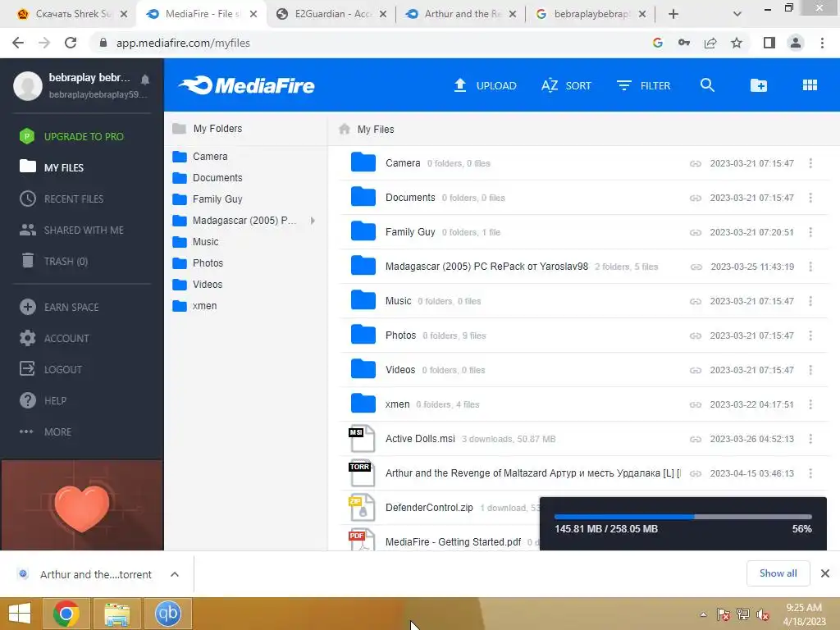Bookmark this page with the star icon
840x630 pixels.
click(737, 43)
